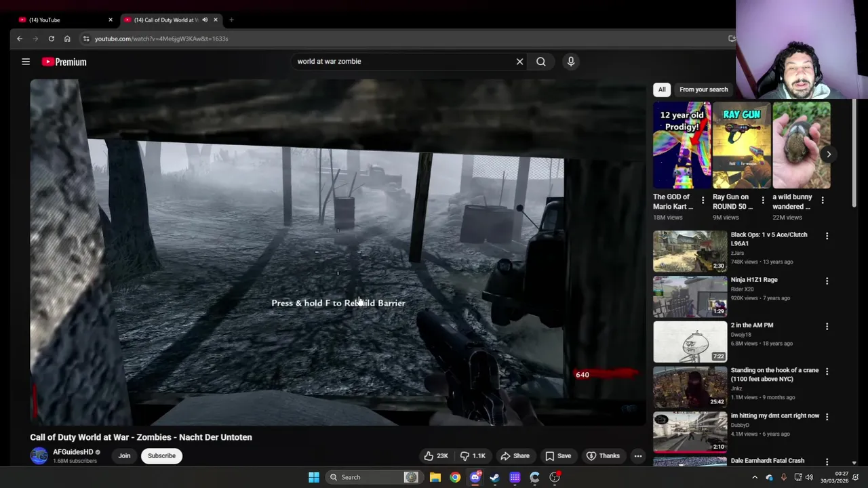The width and height of the screenshot is (868, 488).
Task: Open options for dmt cart video
Action: coord(827,417)
